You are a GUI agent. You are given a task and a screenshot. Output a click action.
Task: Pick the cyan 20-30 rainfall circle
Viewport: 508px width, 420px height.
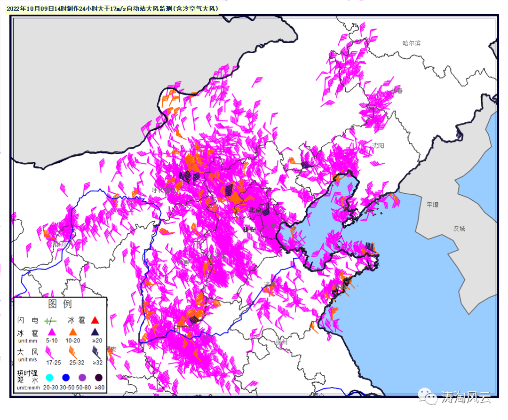click(50, 377)
